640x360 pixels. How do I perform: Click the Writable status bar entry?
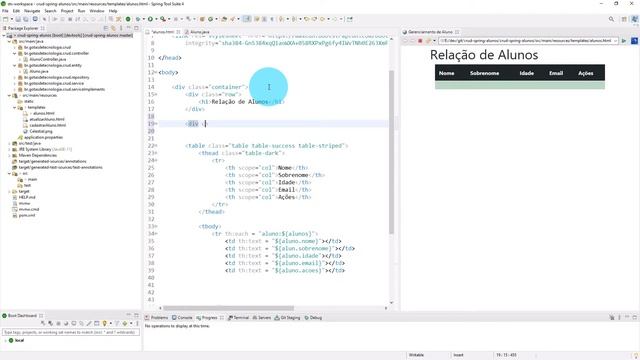(416, 355)
